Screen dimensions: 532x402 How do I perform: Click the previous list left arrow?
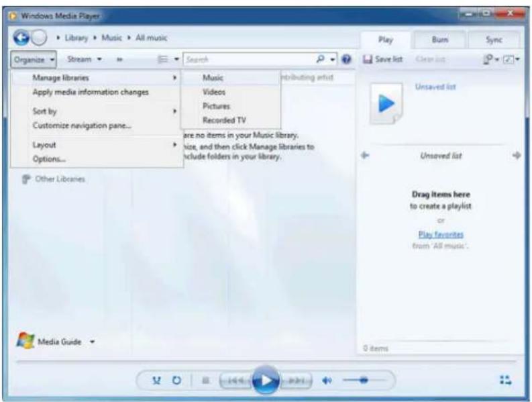(x=365, y=156)
